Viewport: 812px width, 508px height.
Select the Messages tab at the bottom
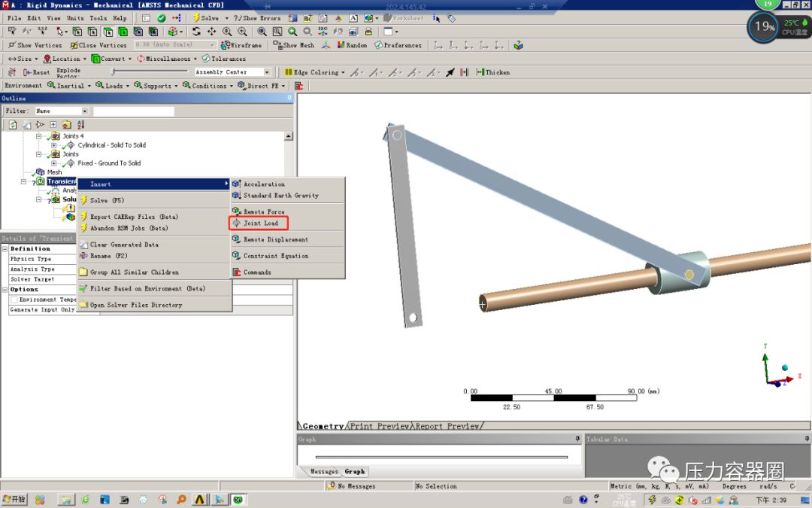click(x=323, y=472)
